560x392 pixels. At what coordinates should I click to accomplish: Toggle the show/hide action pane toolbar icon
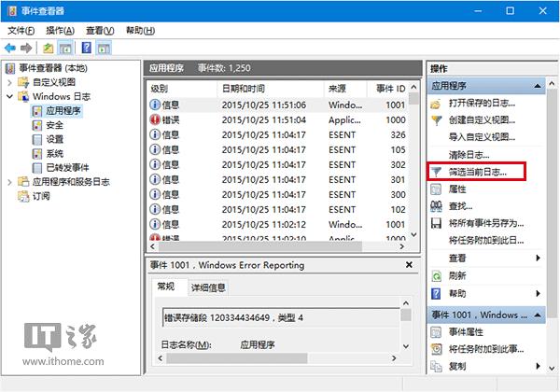(x=104, y=48)
